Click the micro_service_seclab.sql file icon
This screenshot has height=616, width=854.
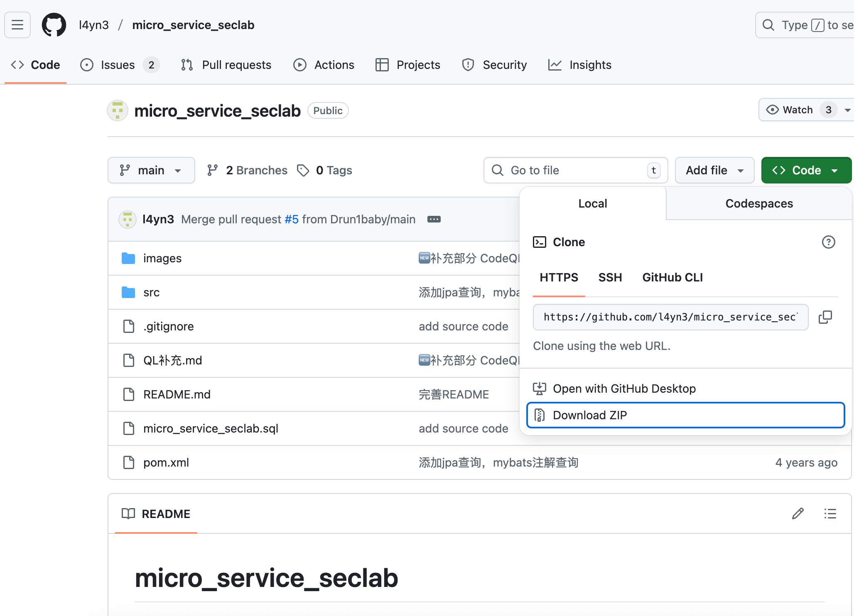coord(129,428)
